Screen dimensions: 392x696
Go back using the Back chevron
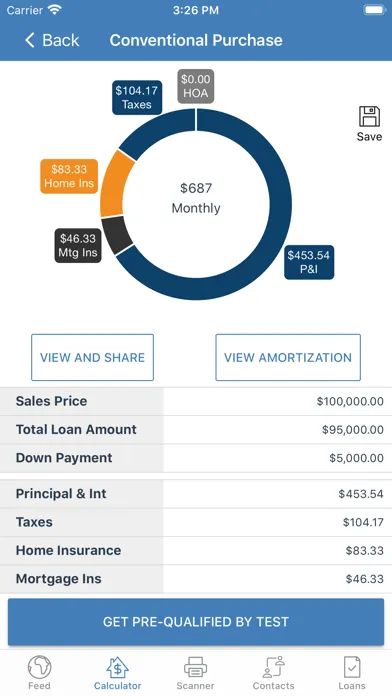click(30, 40)
